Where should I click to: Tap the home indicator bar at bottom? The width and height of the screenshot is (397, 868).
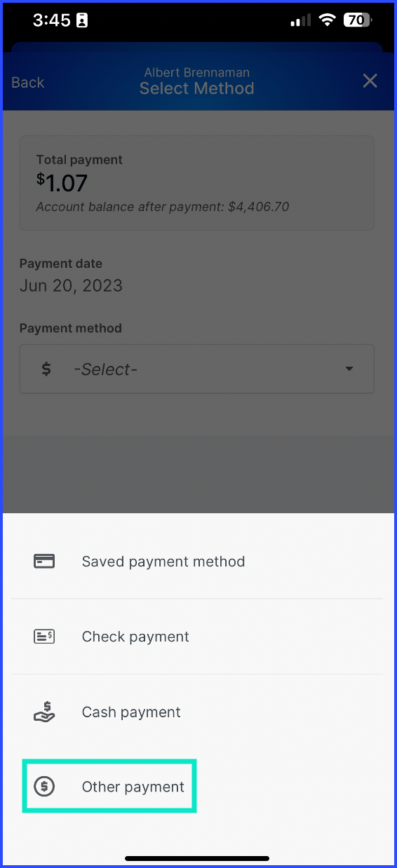coord(197,858)
